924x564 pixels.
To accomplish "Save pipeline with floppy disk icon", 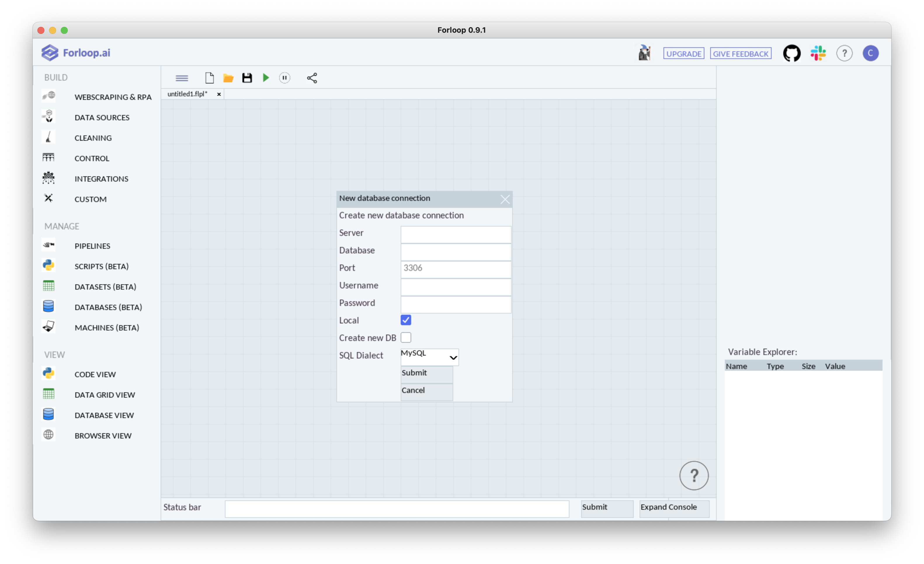I will [247, 78].
